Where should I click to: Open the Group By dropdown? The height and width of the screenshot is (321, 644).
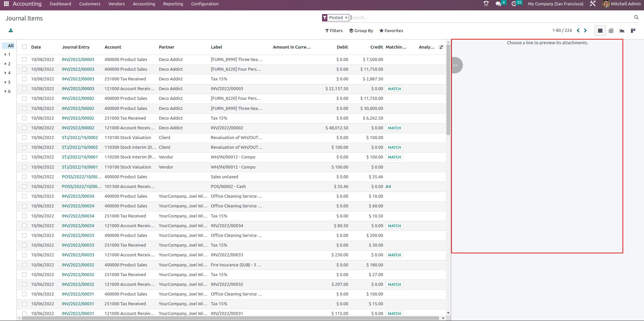pyautogui.click(x=361, y=30)
